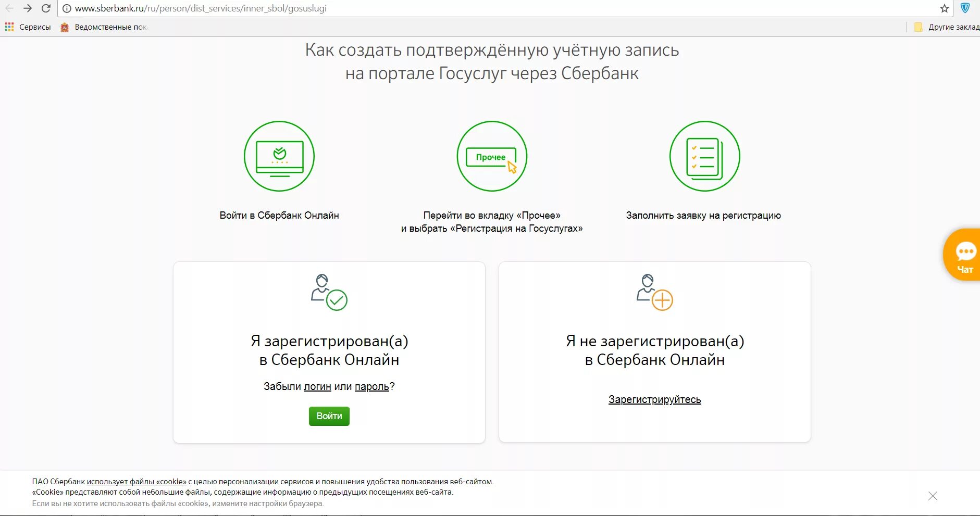This screenshot has width=980, height=516.
Task: Click the browser back arrow
Action: tap(9, 8)
